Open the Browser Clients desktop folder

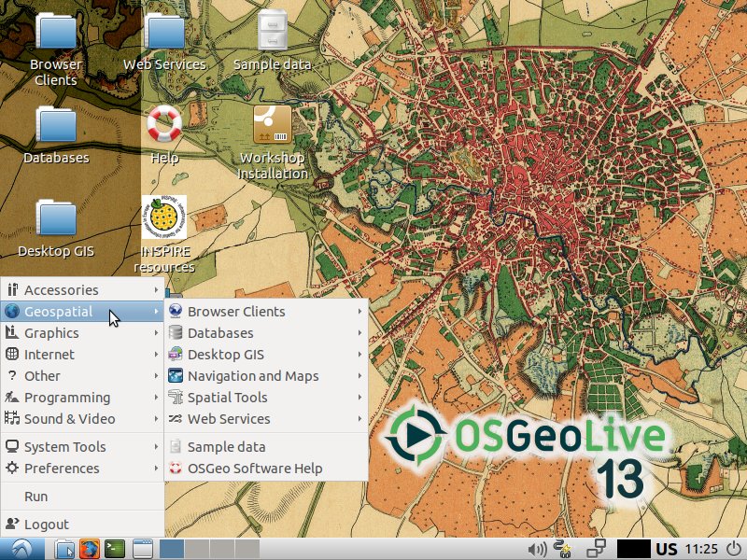click(56, 32)
